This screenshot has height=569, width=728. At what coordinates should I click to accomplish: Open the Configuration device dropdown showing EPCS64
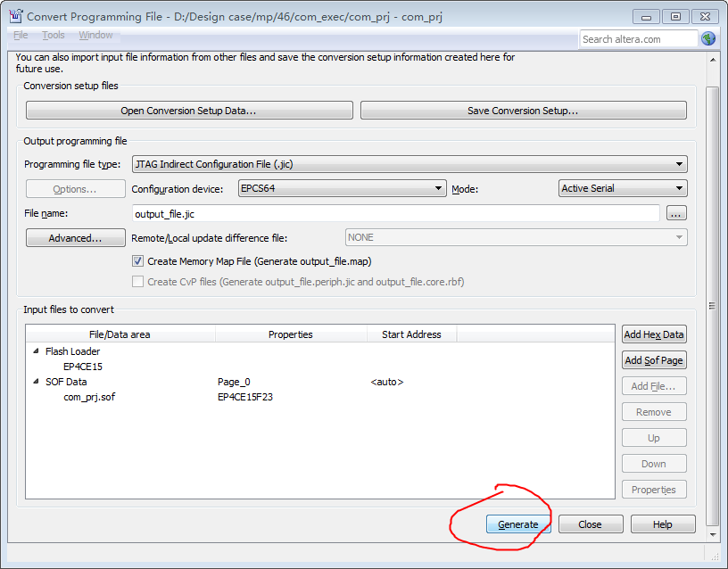pos(437,188)
